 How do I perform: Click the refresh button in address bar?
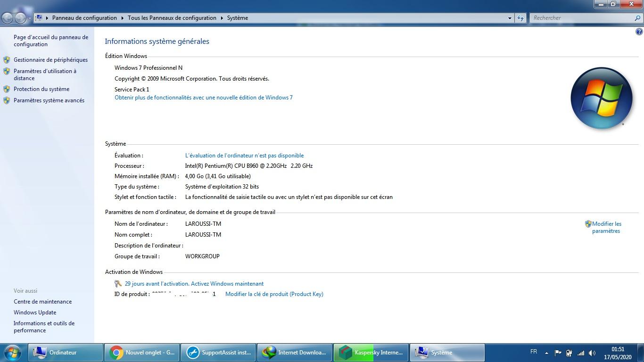point(520,18)
